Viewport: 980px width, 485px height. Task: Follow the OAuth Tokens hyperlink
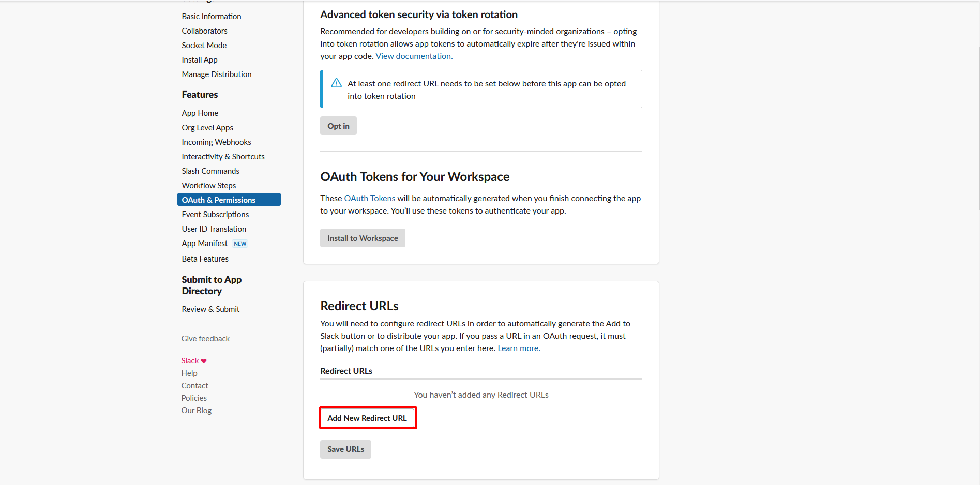[x=369, y=198]
